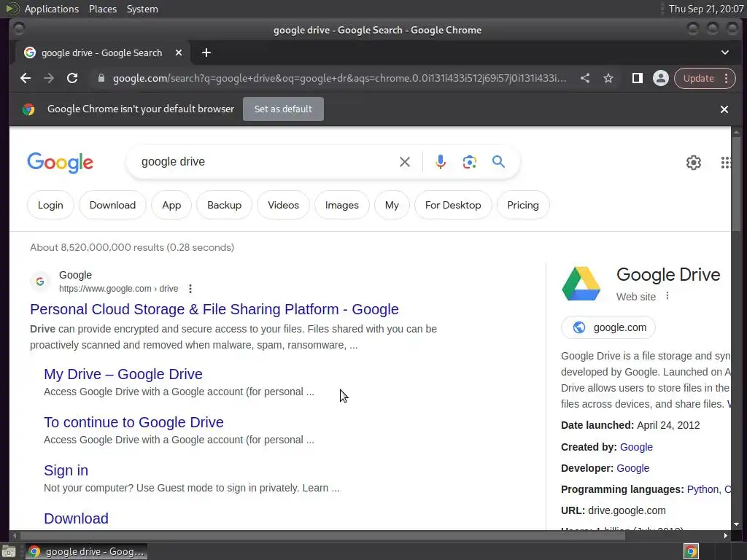This screenshot has width=747, height=560.
Task: Bookmark this tab with the star
Action: (x=608, y=78)
